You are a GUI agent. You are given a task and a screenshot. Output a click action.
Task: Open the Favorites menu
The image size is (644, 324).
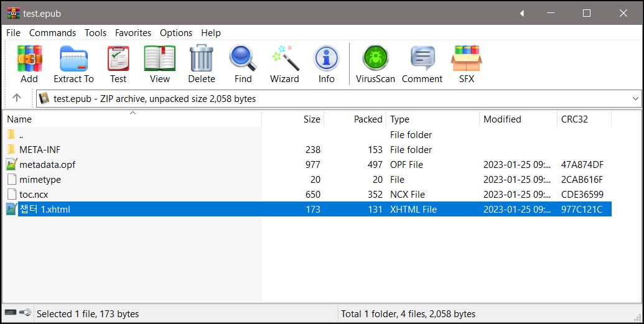[x=133, y=33]
